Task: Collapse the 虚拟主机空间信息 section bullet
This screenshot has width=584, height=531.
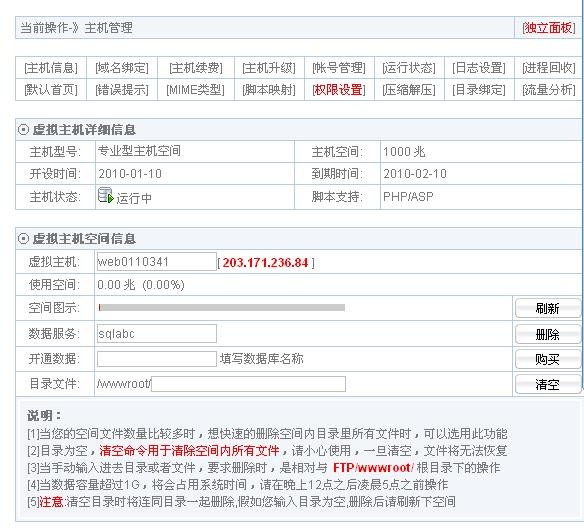Action: click(23, 238)
